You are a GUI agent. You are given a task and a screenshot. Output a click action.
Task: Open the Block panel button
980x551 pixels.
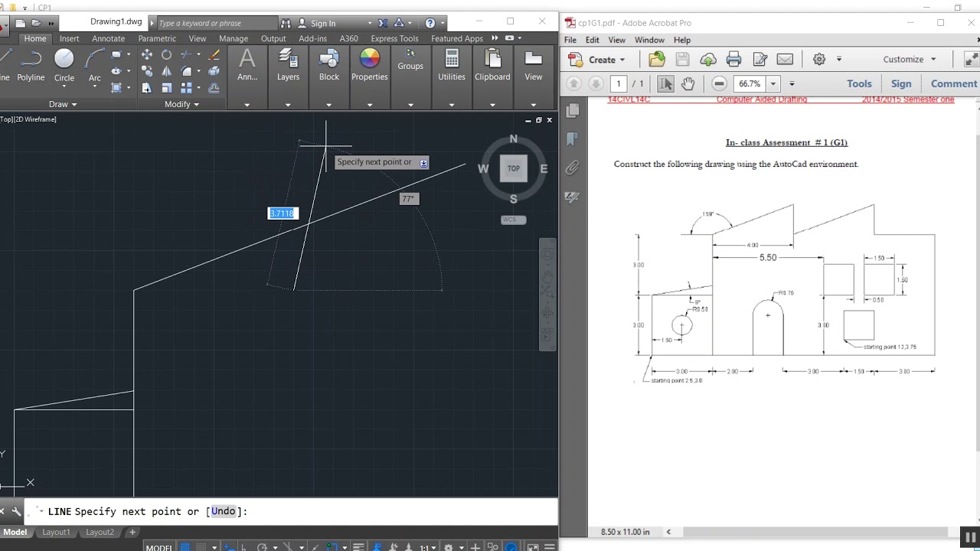(329, 65)
